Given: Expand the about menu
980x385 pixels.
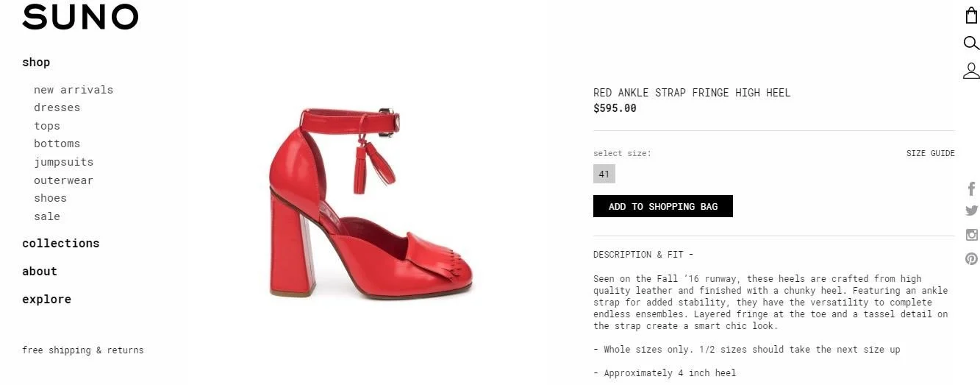Looking at the screenshot, I should point(39,271).
